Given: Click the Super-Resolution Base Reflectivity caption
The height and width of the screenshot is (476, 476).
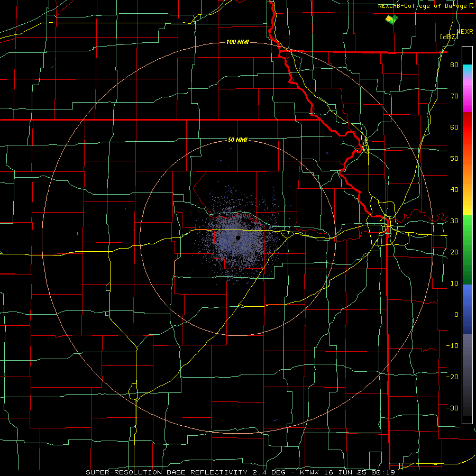Looking at the screenshot, I should click(240, 472).
